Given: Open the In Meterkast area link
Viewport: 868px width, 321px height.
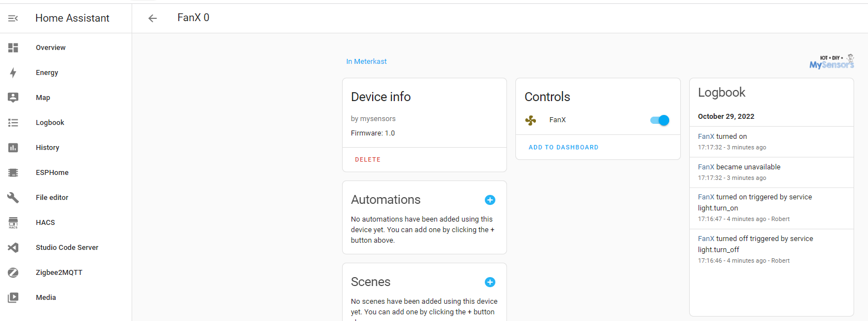Looking at the screenshot, I should click(x=367, y=62).
